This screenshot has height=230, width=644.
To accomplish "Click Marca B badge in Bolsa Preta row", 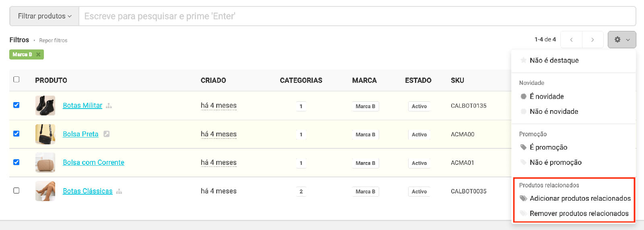I will click(365, 134).
